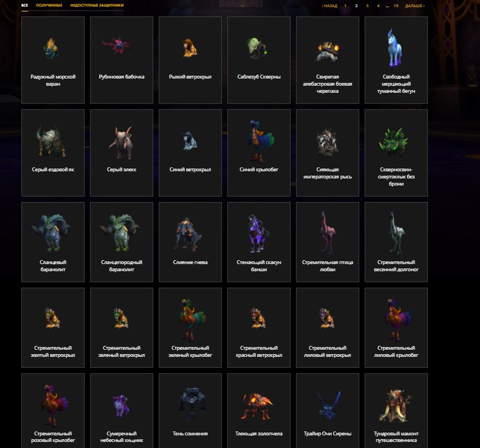Open the Сияющая императорская рысь card
The width and height of the screenshot is (480, 448).
(327, 153)
